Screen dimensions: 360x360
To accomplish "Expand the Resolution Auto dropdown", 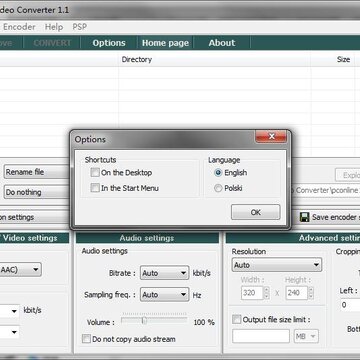I will pos(277,265).
